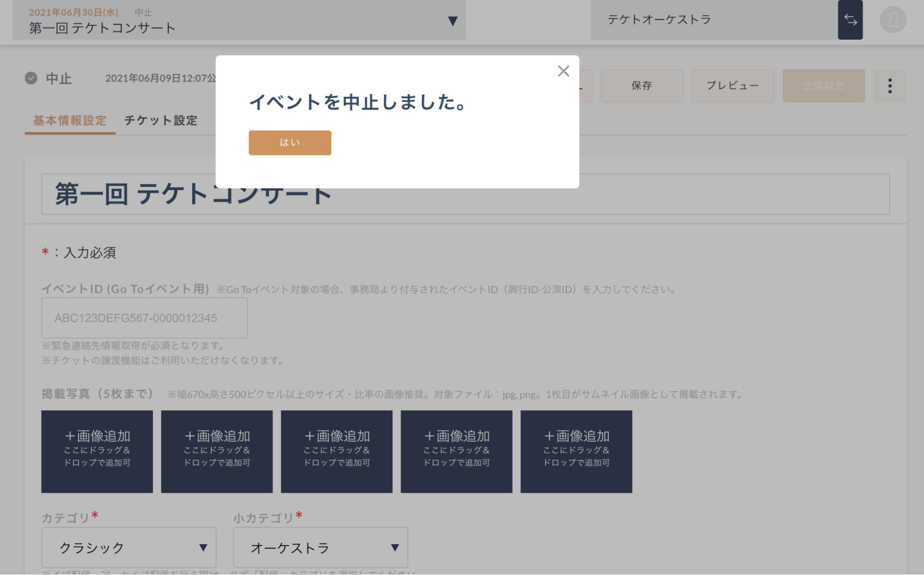Switch to the チケット設定 tab
The width and height of the screenshot is (924, 575).
coord(161,121)
